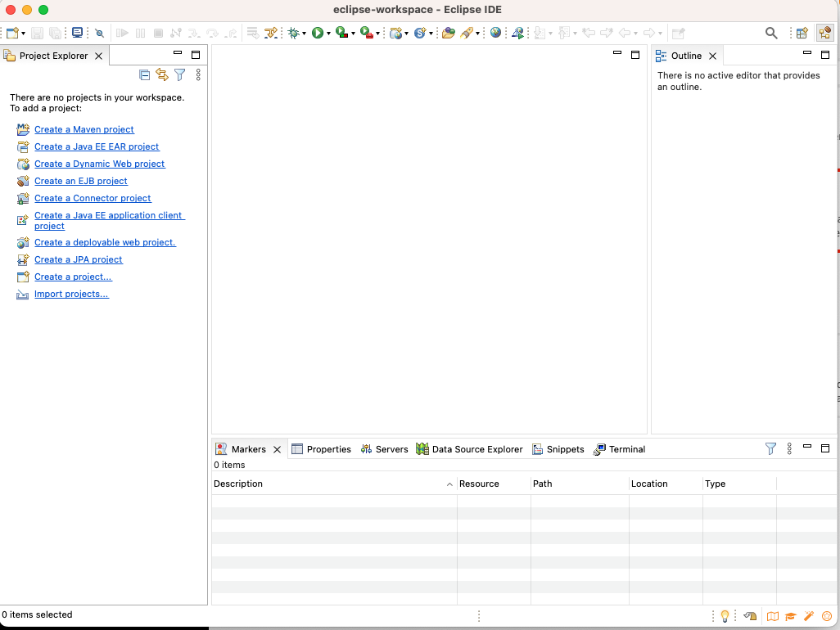Select the Java EE perspective button
The height and width of the screenshot is (630, 840).
(824, 34)
